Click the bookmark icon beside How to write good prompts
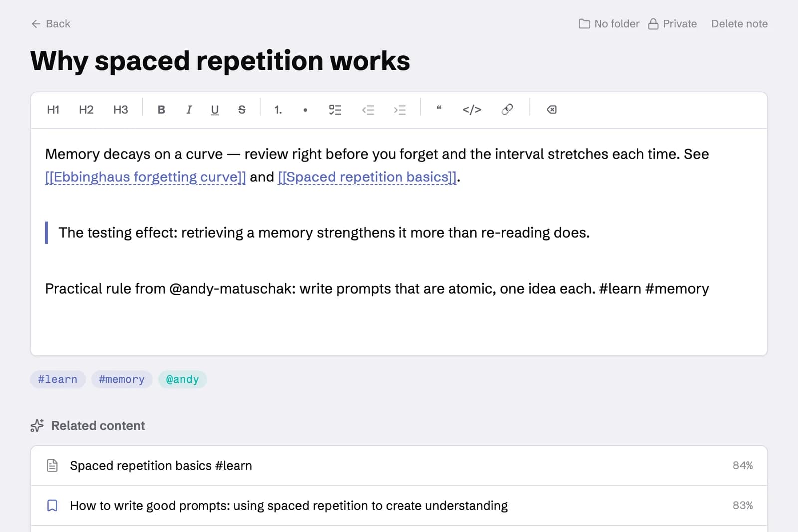 pos(52,506)
